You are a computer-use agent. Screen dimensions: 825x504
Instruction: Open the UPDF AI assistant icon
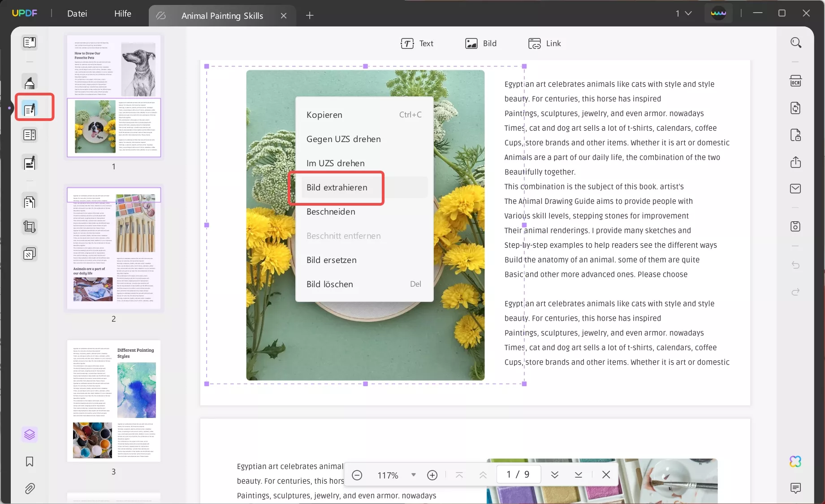(795, 461)
